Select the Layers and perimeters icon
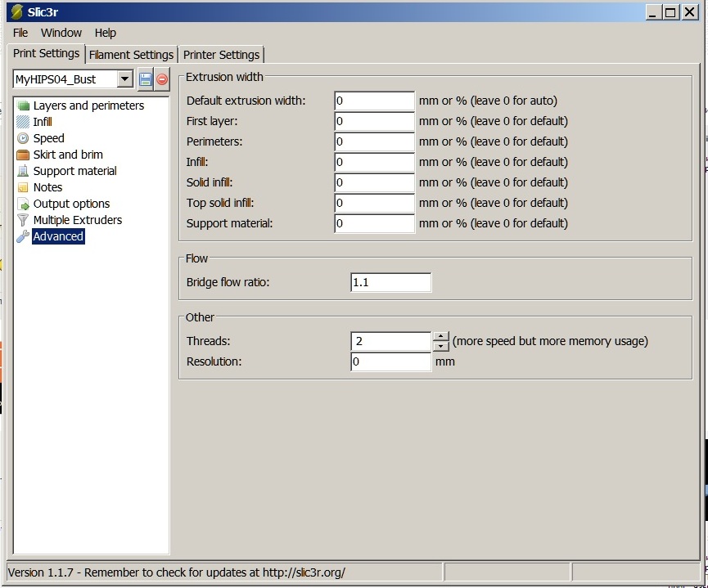 point(23,105)
